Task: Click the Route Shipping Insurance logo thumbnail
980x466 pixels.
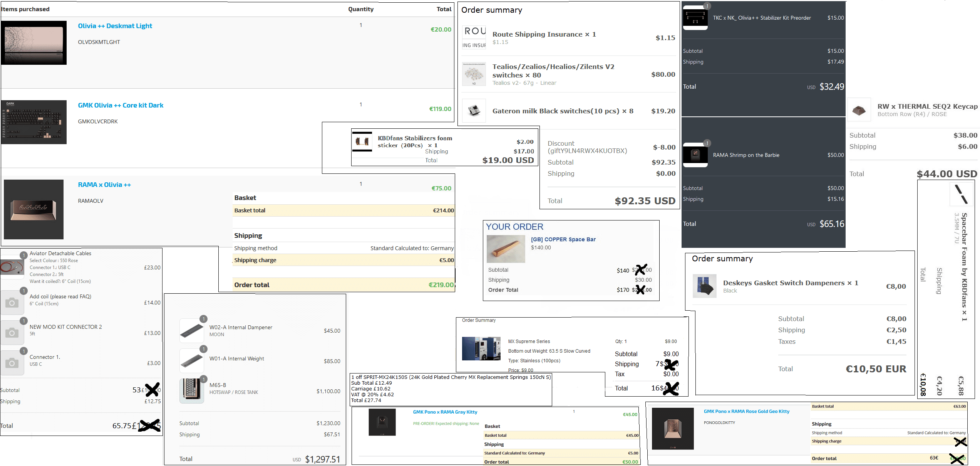Action: click(474, 37)
